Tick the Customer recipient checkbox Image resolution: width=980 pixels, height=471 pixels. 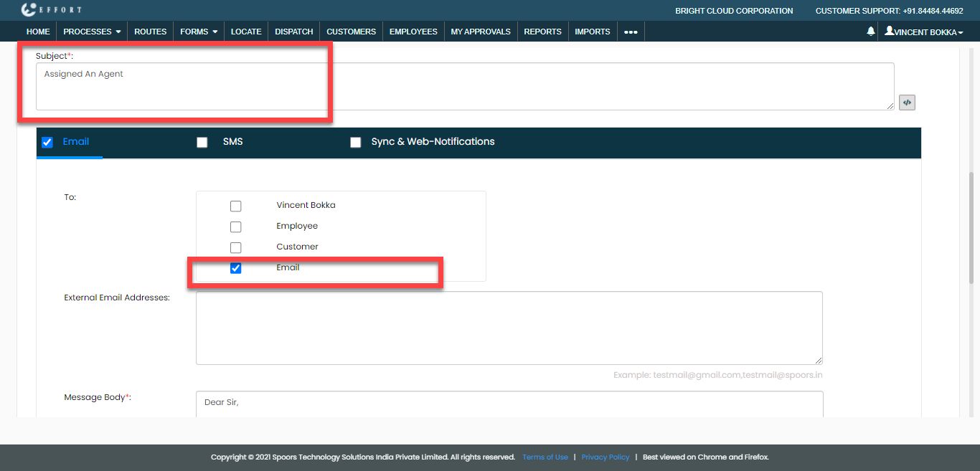235,247
